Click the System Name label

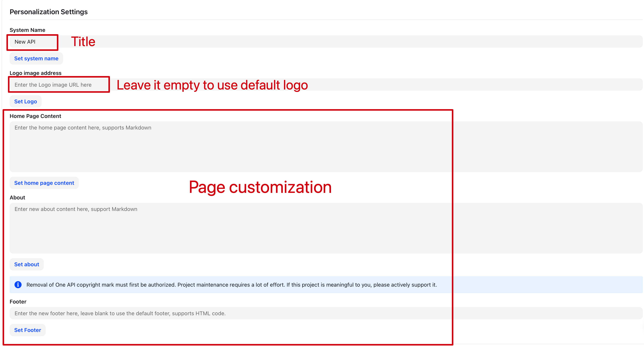pyautogui.click(x=27, y=30)
